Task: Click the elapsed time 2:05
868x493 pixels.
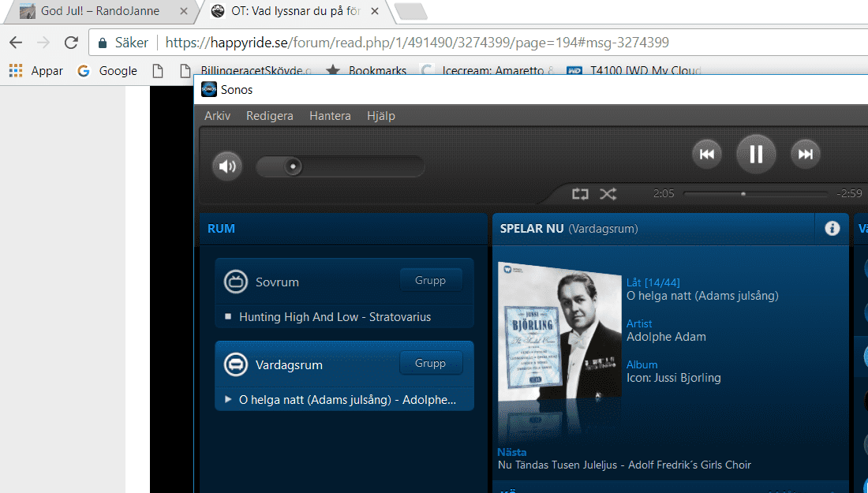Action: click(x=664, y=194)
